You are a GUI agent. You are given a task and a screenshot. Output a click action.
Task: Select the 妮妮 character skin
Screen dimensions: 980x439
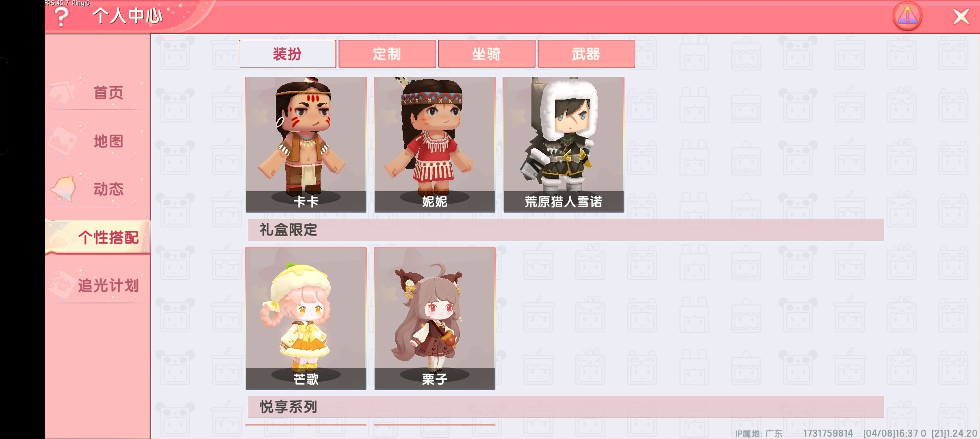click(435, 144)
